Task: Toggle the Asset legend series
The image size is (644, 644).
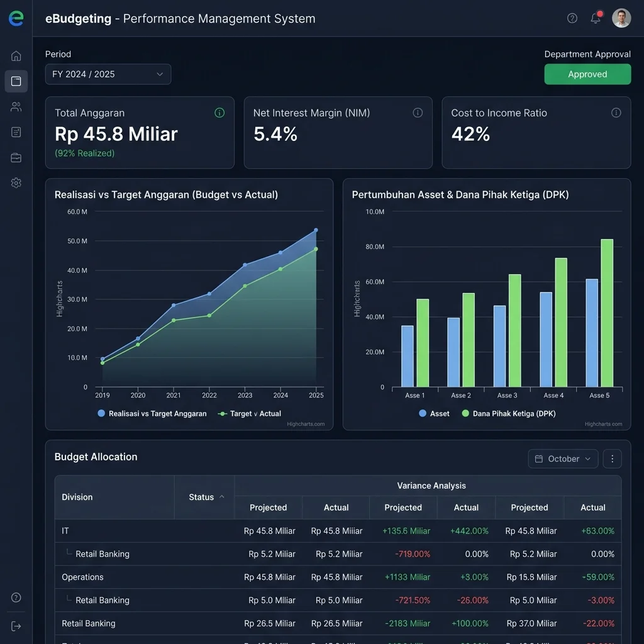Action: point(434,414)
